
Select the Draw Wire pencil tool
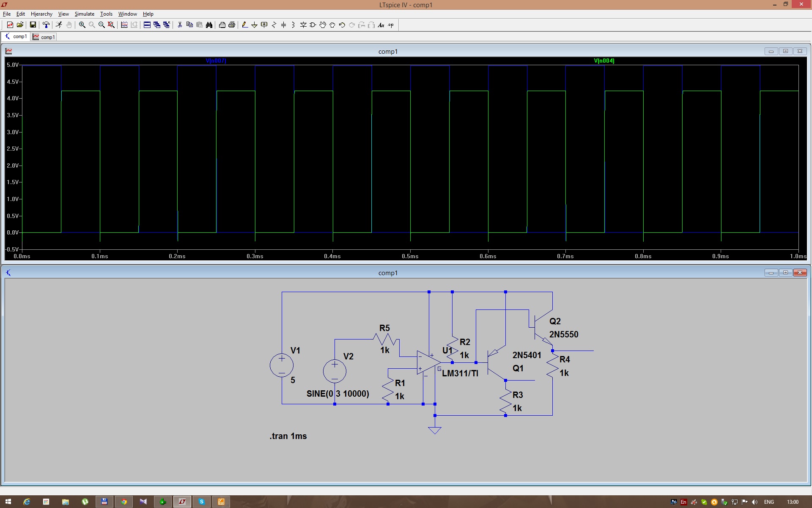pyautogui.click(x=245, y=25)
